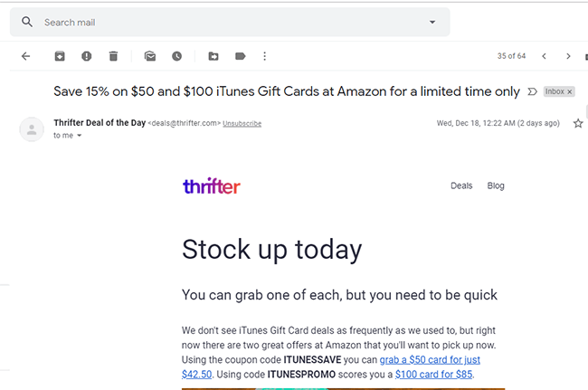Mark email as unread
Viewport: 588px width, 390px height.
150,56
